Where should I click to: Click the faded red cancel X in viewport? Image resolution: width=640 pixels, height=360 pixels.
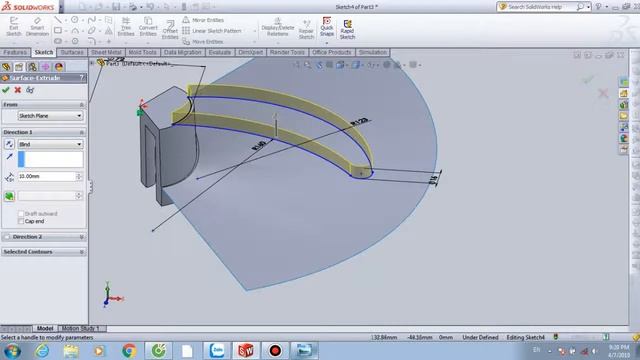point(603,93)
